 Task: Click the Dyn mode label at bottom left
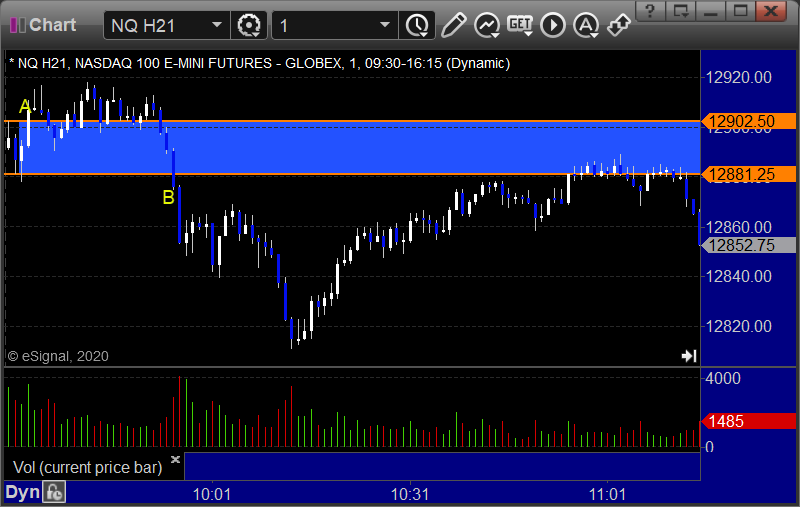22,492
